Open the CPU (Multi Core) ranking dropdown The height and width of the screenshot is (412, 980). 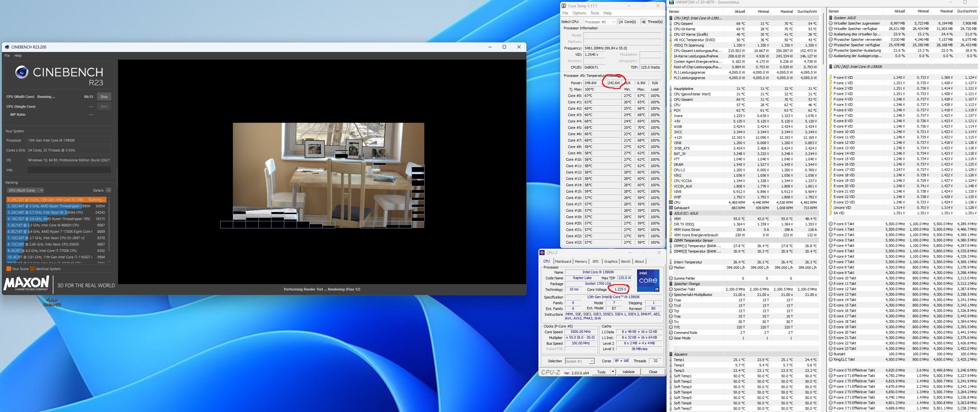click(x=25, y=190)
